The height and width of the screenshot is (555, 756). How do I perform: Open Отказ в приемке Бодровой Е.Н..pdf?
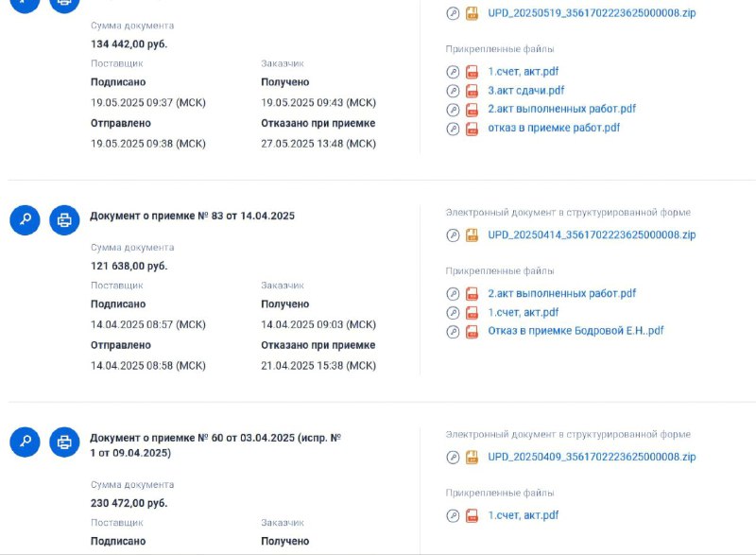click(576, 331)
